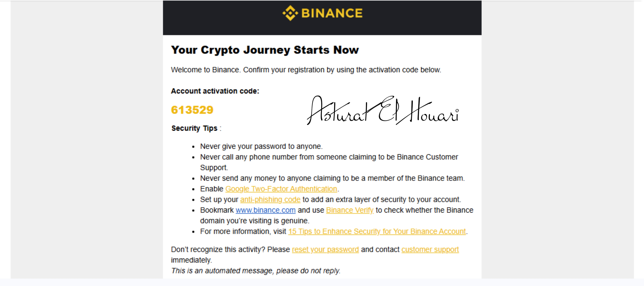Visit the www.binance.com link

point(266,210)
